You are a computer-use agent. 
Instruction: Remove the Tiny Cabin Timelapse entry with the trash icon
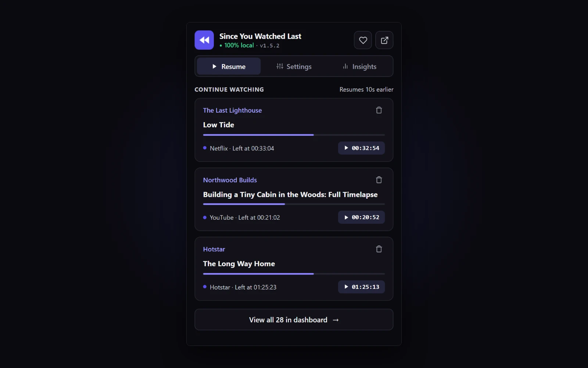tap(379, 180)
